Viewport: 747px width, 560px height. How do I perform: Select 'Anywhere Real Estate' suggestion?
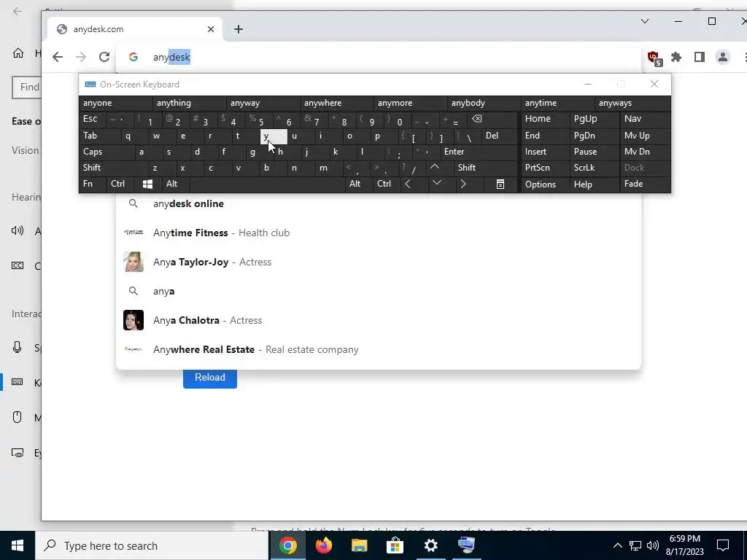[x=379, y=349]
